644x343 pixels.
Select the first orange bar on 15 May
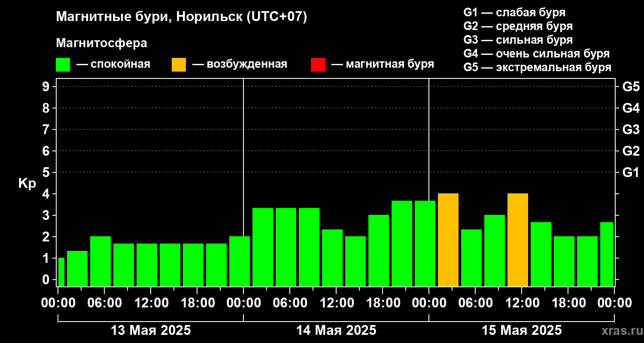pyautogui.click(x=448, y=240)
